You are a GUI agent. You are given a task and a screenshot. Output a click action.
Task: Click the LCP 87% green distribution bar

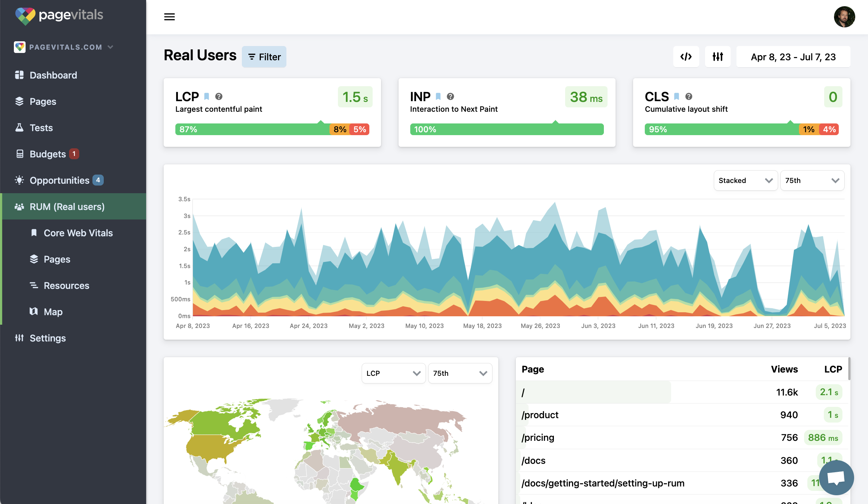(x=252, y=129)
